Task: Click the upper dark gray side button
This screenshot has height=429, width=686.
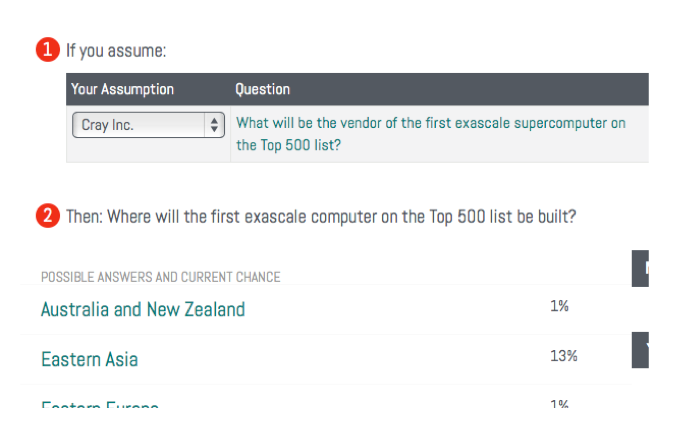Action: point(640,269)
